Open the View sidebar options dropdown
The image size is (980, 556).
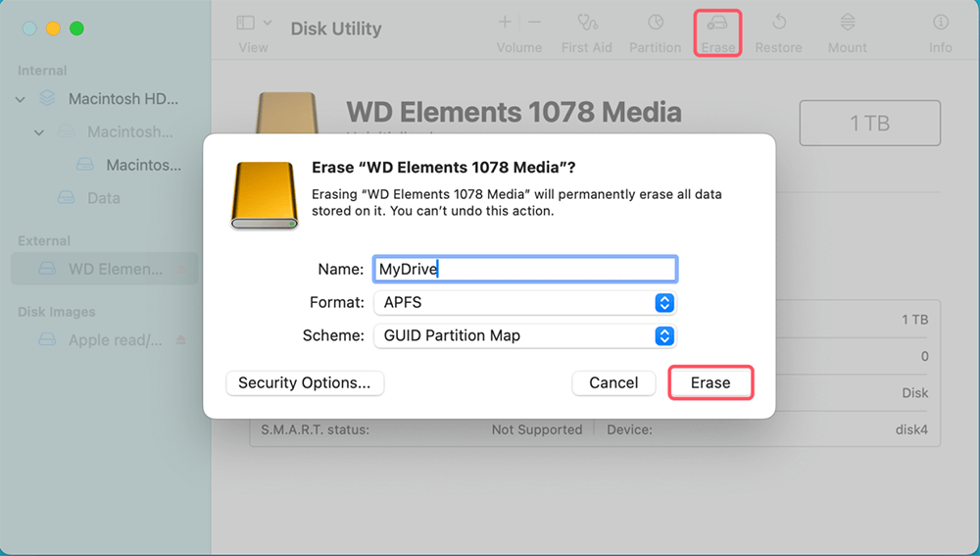(253, 24)
